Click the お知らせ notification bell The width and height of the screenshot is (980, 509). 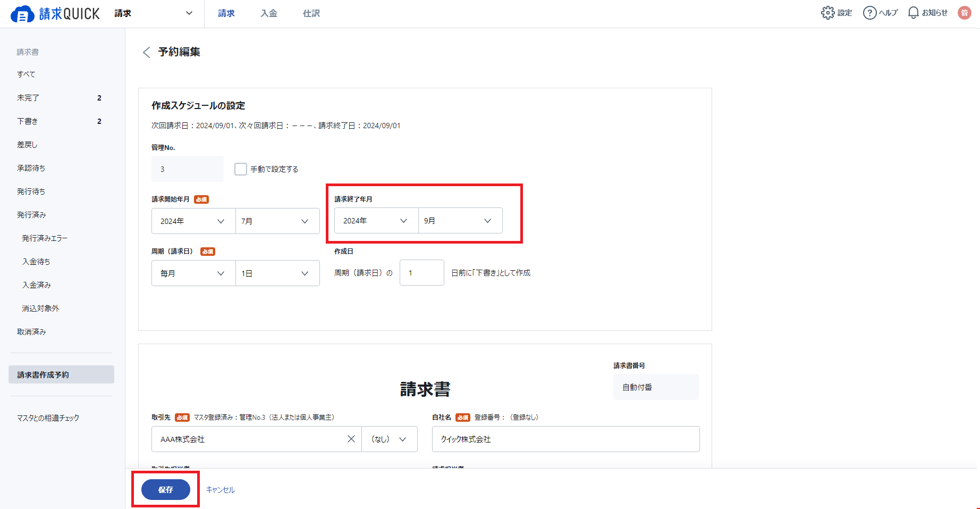point(913,13)
